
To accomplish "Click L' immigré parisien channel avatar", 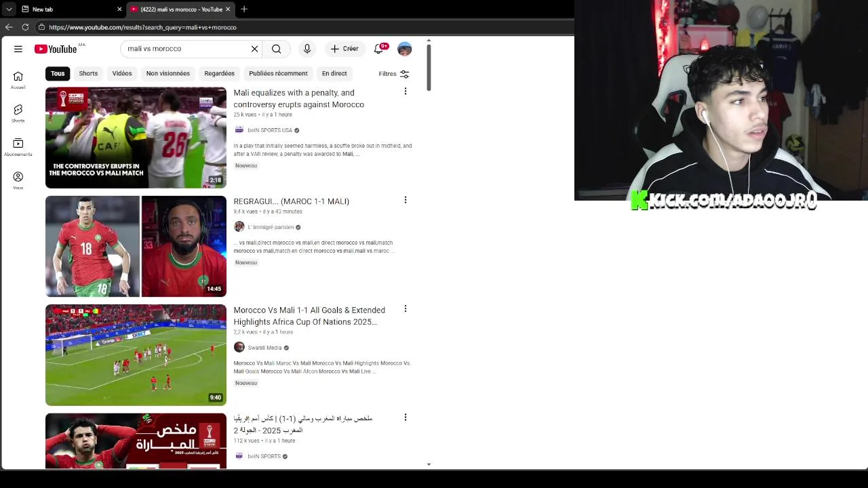I will [239, 226].
